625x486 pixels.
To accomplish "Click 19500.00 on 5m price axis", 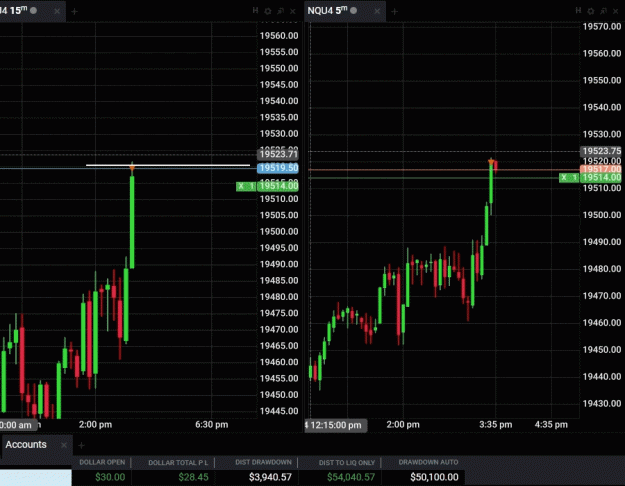I will (602, 215).
